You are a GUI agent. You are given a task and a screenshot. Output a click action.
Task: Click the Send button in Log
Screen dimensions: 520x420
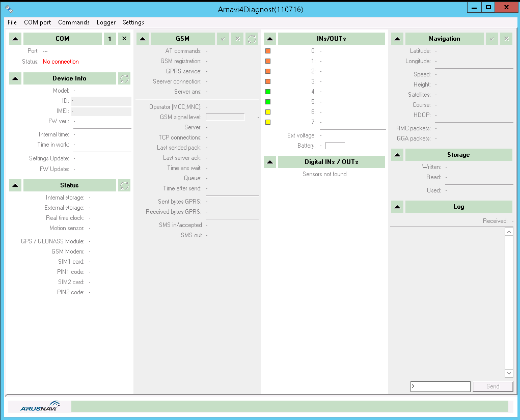tap(493, 386)
